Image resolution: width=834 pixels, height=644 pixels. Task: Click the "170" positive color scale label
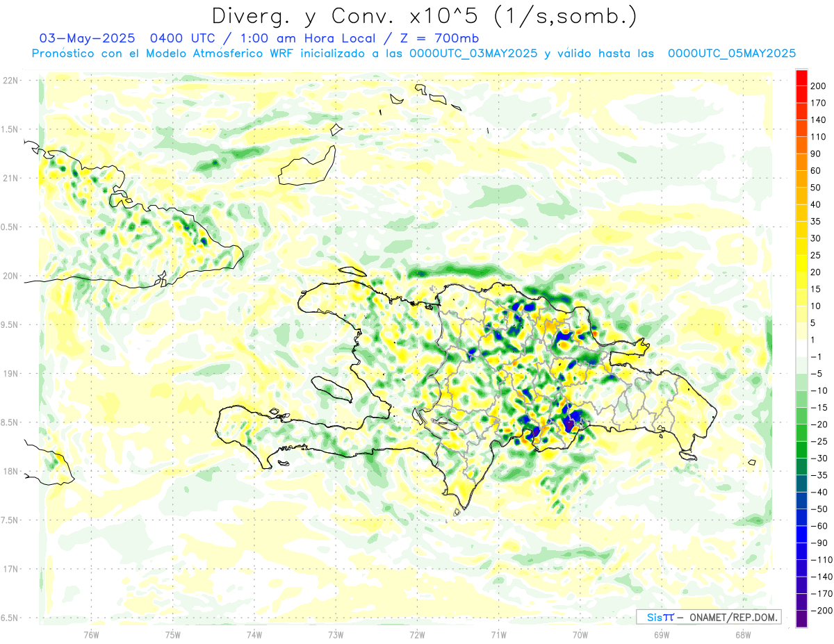818,103
